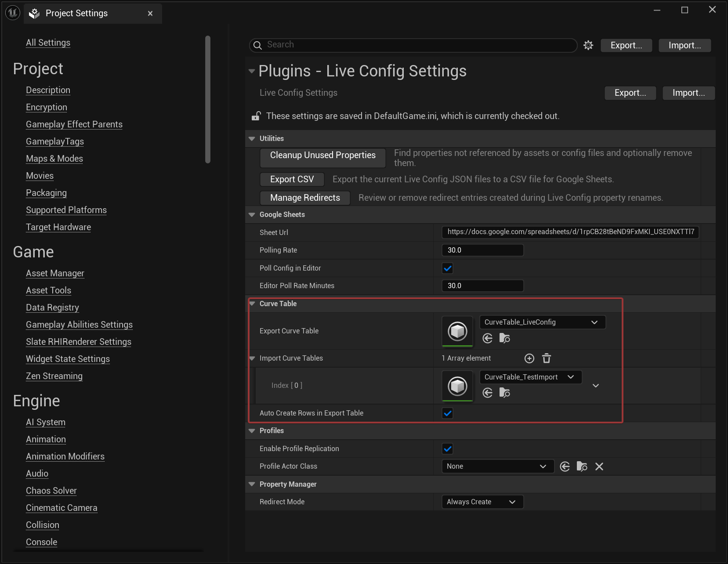
Task: Click the sidebar vertical scrollbar
Action: 208,99
